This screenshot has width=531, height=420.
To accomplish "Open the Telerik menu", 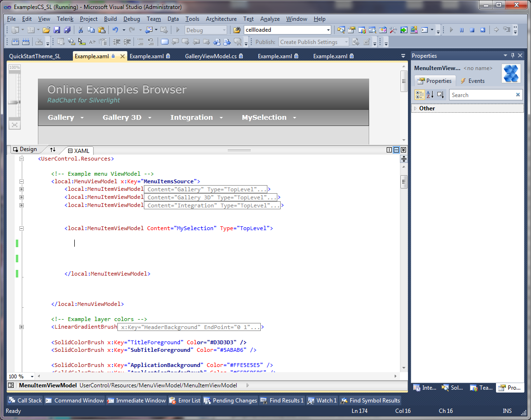I will tap(65, 19).
